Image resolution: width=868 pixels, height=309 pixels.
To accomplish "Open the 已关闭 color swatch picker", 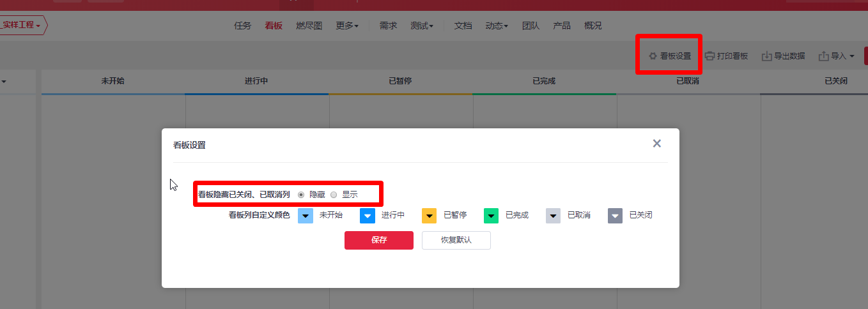I will [x=615, y=216].
